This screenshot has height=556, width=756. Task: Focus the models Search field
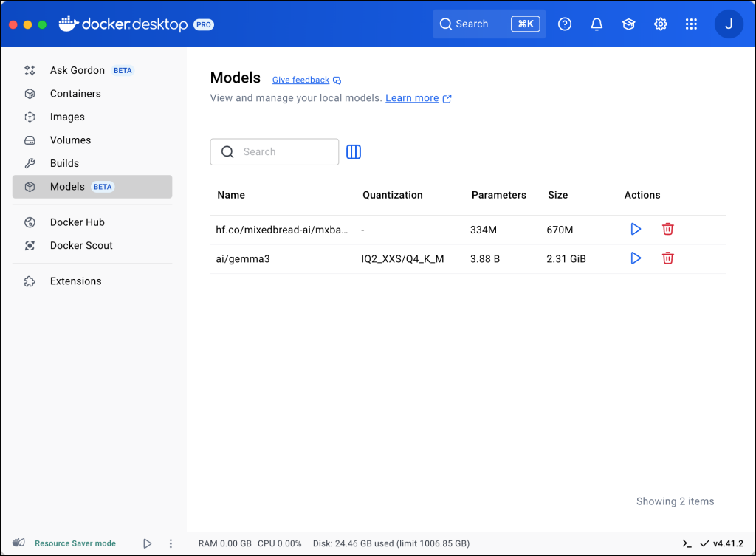point(275,152)
